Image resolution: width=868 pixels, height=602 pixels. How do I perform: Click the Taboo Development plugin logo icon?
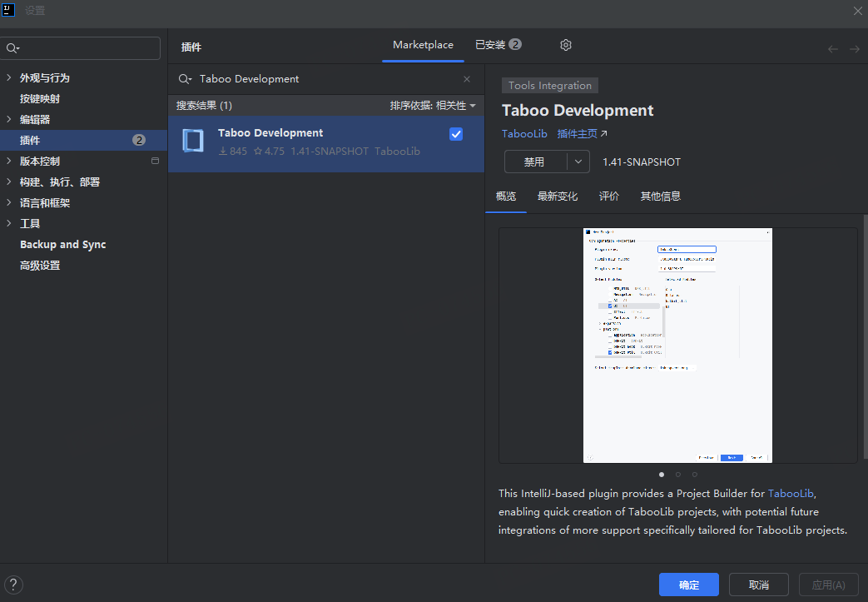point(192,141)
